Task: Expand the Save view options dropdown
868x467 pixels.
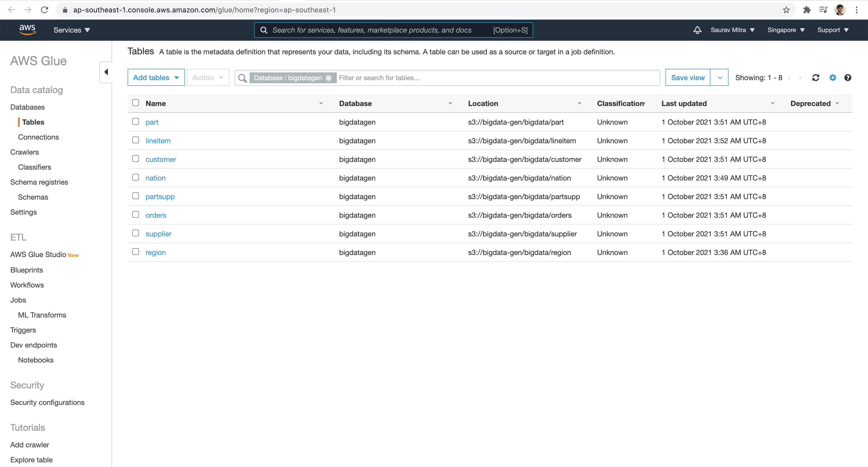Action: click(x=719, y=78)
